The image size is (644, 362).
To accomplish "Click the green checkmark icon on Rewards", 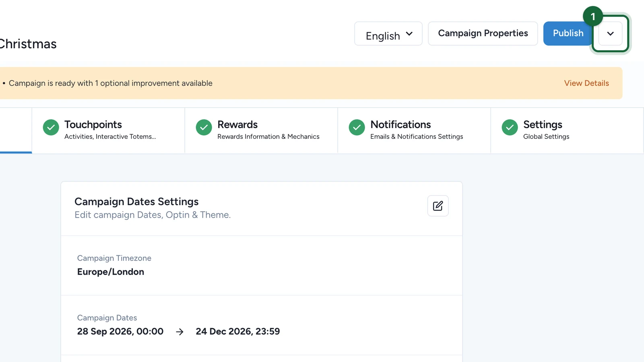I will tap(204, 128).
